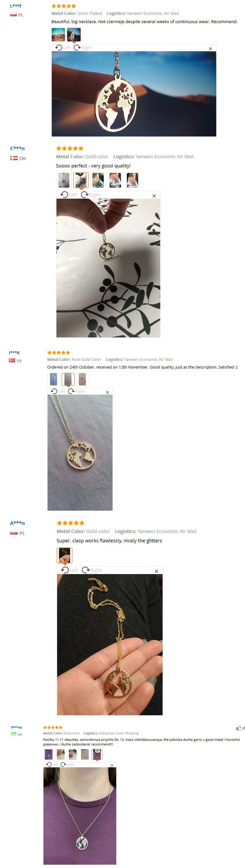
Task: Close I***K enlarged photo viewer
Action: coord(107,392)
